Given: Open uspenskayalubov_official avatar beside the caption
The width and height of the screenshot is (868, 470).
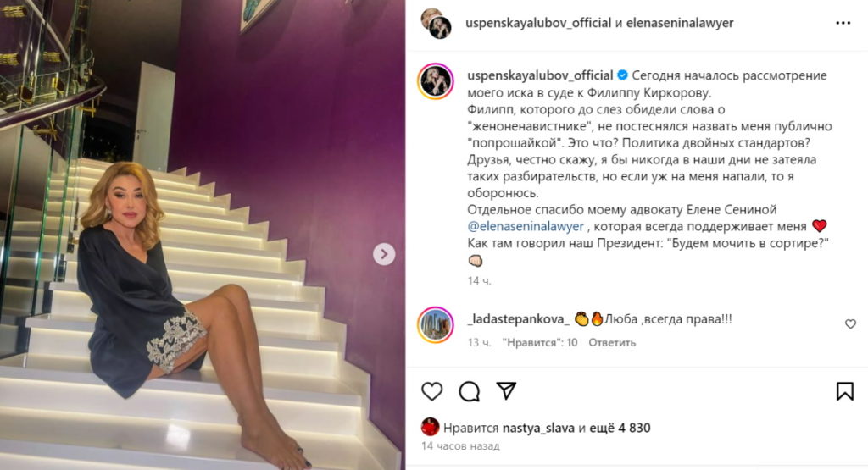Looking at the screenshot, I should point(437,81).
